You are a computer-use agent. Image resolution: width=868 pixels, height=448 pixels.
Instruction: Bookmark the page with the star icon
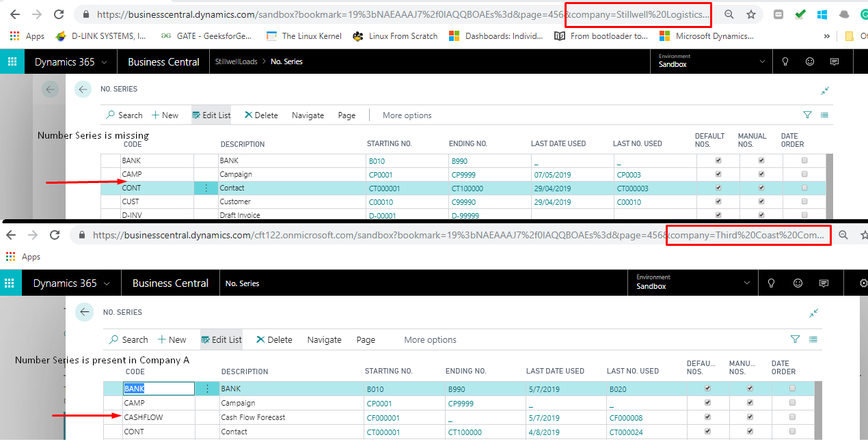(751, 14)
